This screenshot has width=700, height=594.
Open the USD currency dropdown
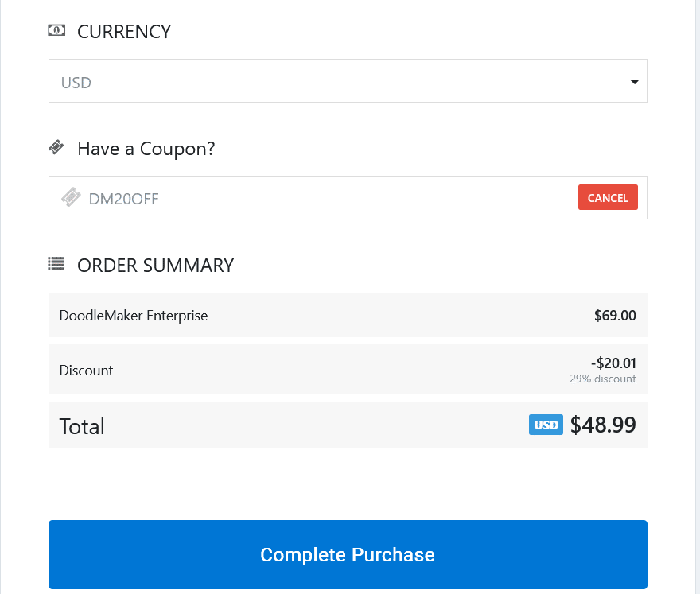click(x=348, y=80)
